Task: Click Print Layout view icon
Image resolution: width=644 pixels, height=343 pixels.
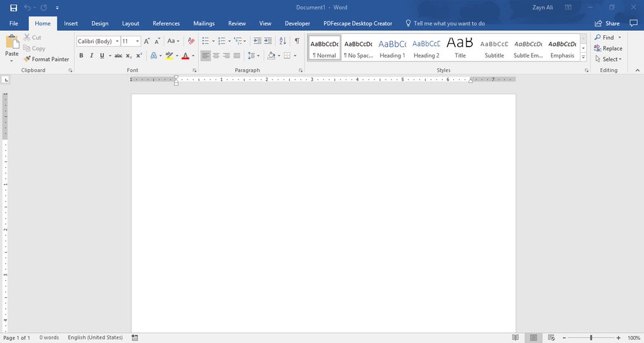Action: coord(533,338)
